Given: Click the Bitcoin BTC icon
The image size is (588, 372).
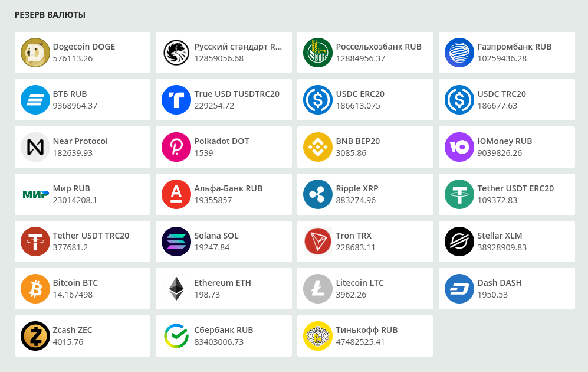Looking at the screenshot, I should click(x=35, y=289).
